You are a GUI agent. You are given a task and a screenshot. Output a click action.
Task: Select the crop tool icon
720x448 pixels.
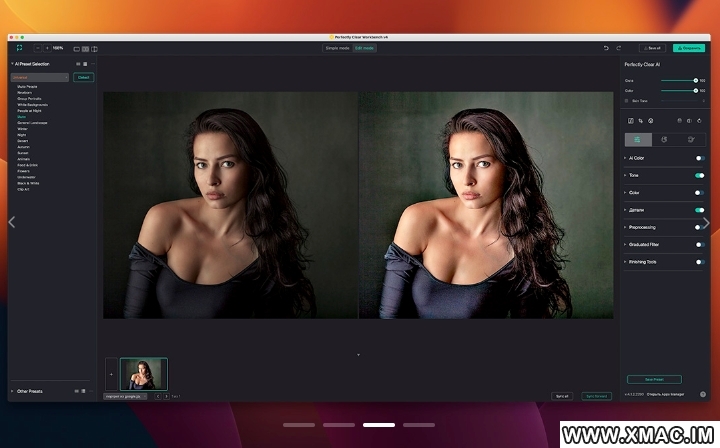point(641,121)
